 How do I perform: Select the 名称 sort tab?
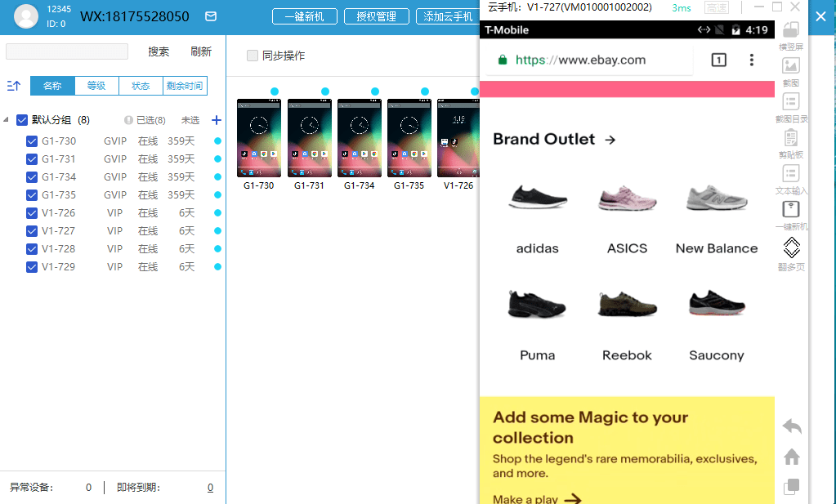tap(52, 86)
